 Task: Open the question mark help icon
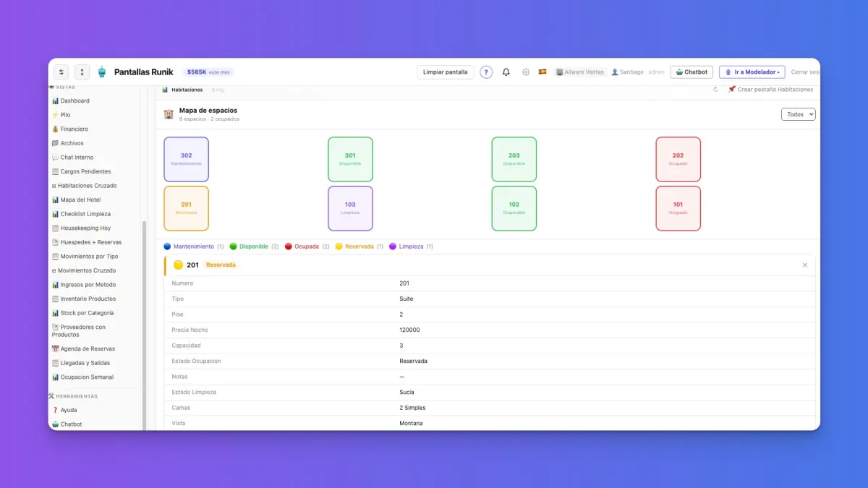[x=487, y=72]
